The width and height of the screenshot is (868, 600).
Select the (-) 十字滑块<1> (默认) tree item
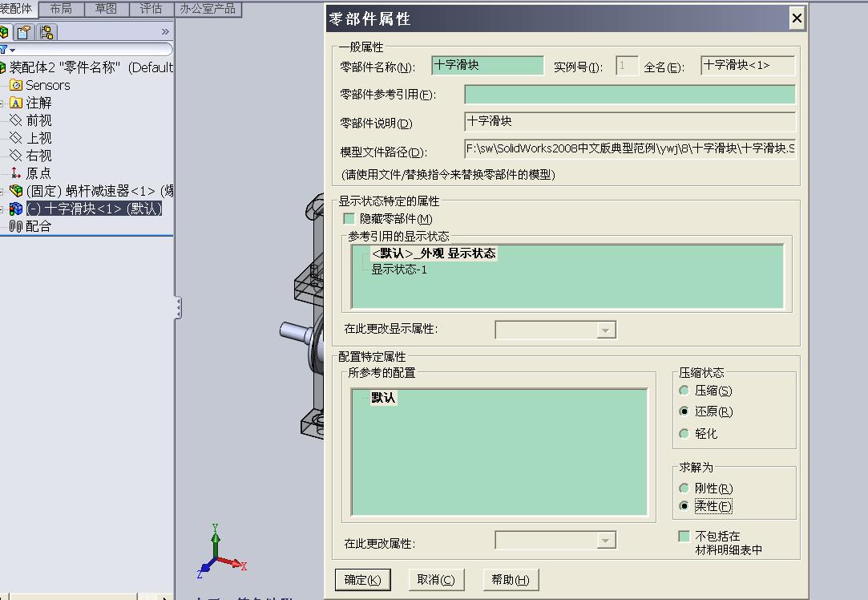pyautogui.click(x=94, y=209)
